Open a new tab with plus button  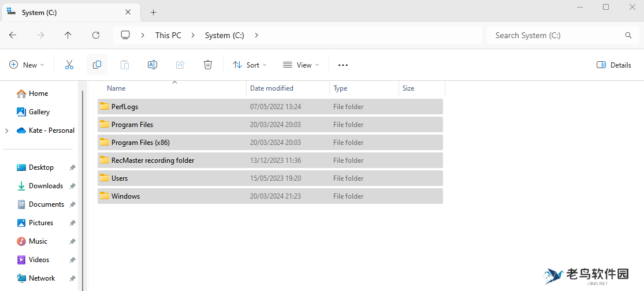click(x=153, y=12)
